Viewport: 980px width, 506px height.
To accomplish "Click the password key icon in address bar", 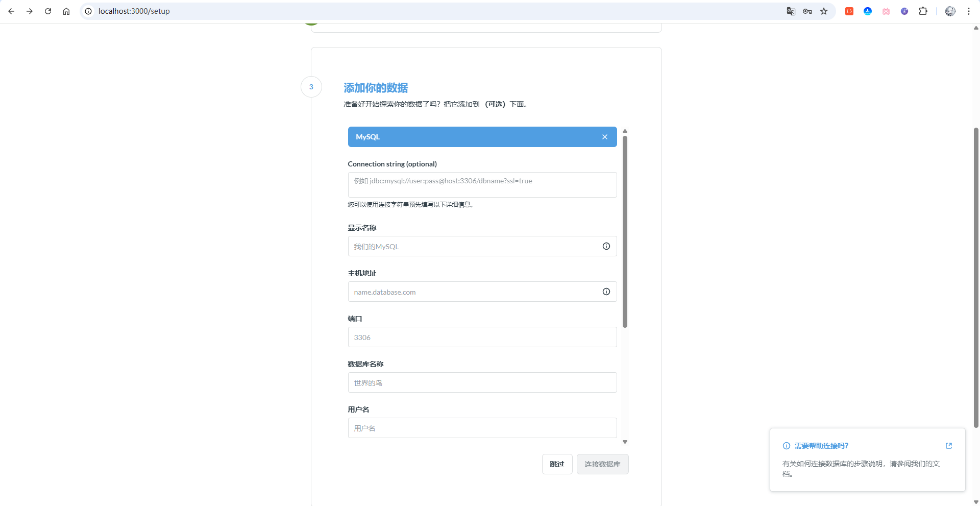I will [807, 11].
